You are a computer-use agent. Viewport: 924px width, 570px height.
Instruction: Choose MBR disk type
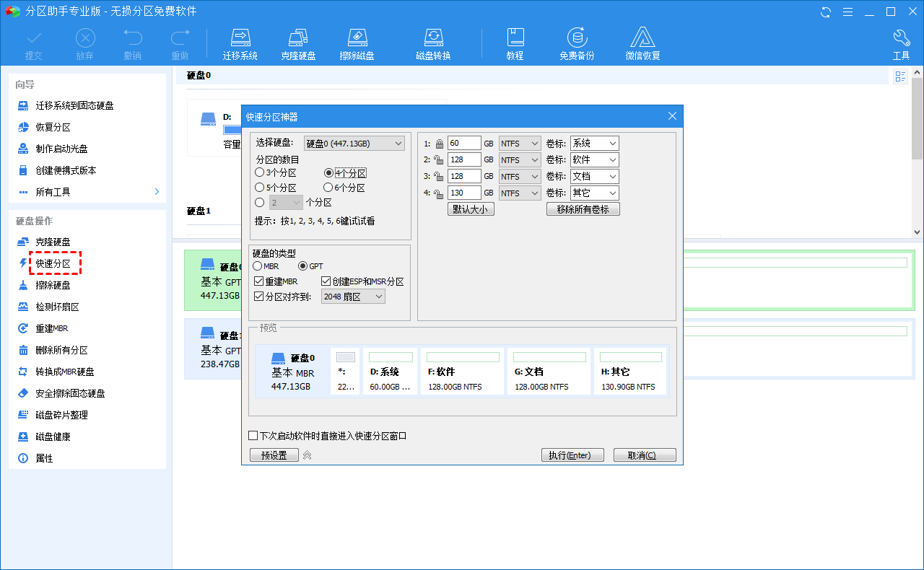coord(258,266)
